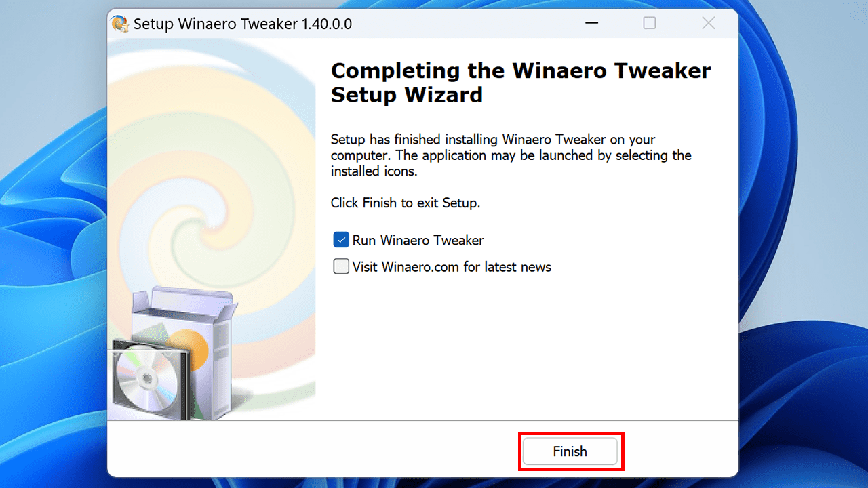Click the Completing the Winaero Tweaker heading

[521, 82]
